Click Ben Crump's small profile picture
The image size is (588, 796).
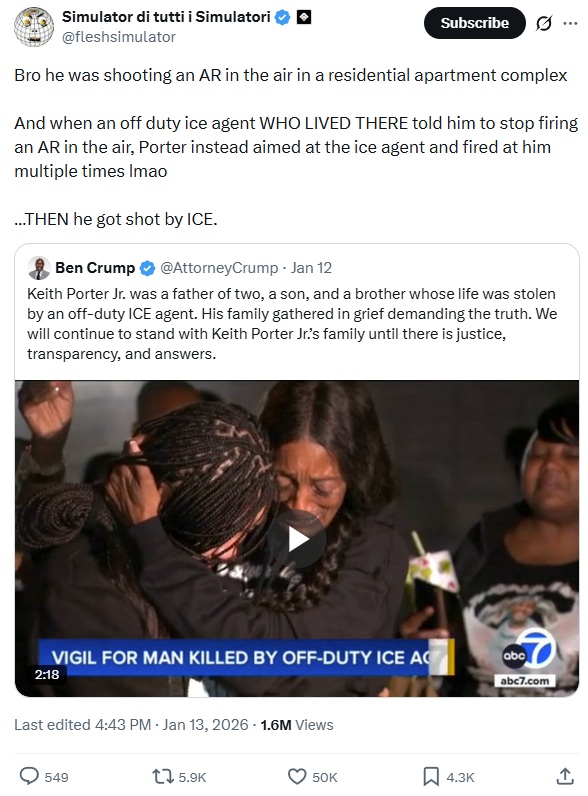(x=39, y=268)
